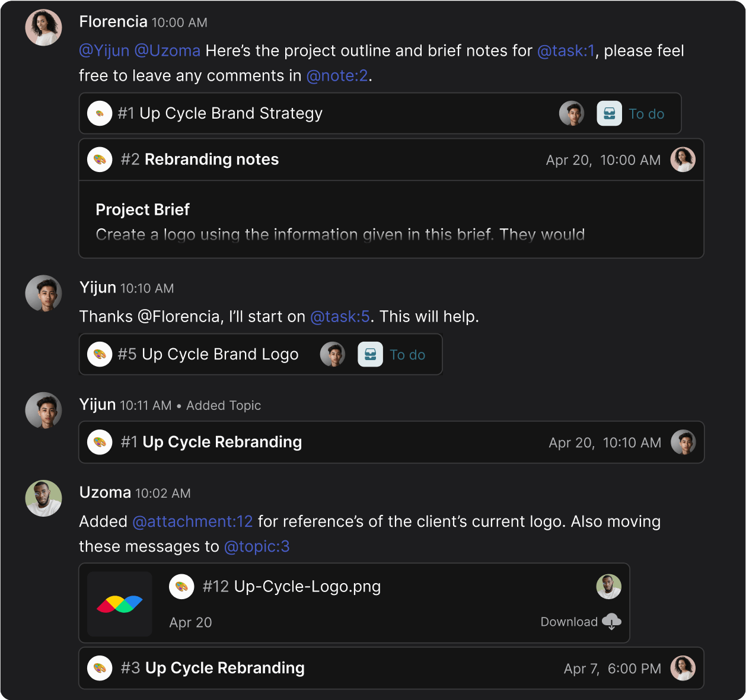Click the To do inbox icon on task #1
This screenshot has width=746, height=700.
tap(609, 113)
